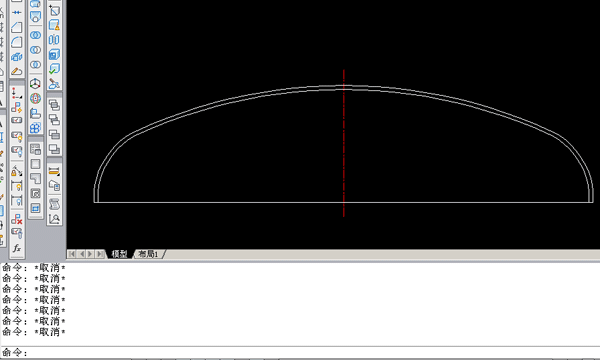Switch to the 模型 tab
The height and width of the screenshot is (360, 600).
[x=119, y=254]
